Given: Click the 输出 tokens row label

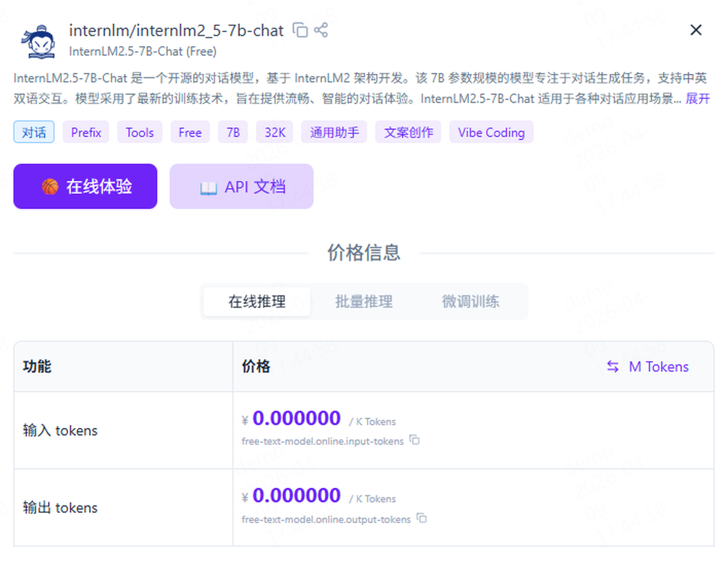Looking at the screenshot, I should point(60,508).
